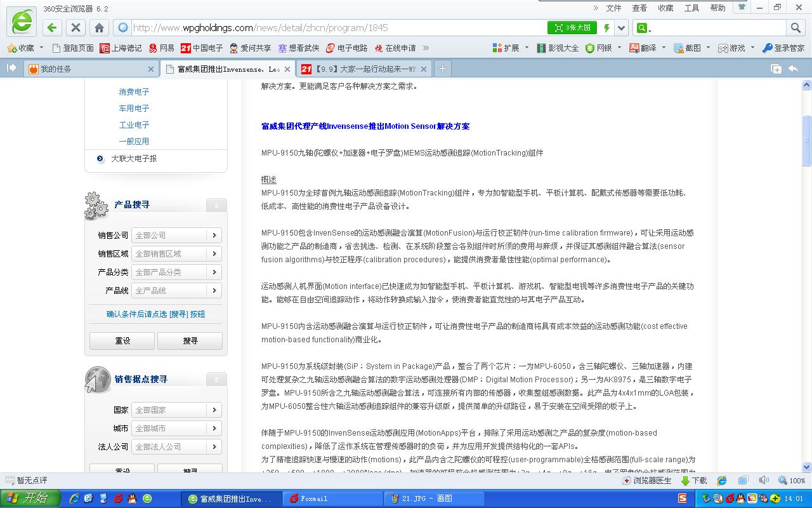Open the 上海德记 bookmark
This screenshot has width=812, height=508.
121,48
